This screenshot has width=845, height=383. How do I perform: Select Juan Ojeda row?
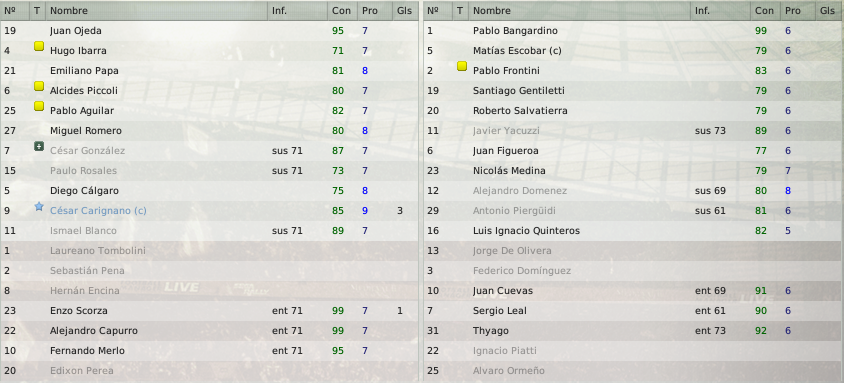point(209,31)
